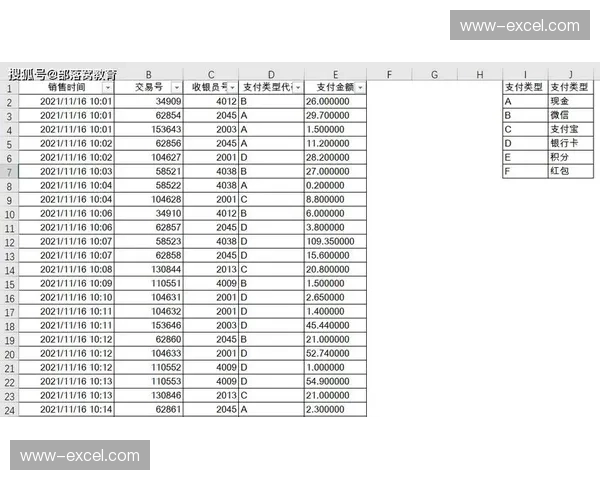Click cell with transaction number 153643
The width and height of the screenshot is (600, 480).
click(x=148, y=130)
